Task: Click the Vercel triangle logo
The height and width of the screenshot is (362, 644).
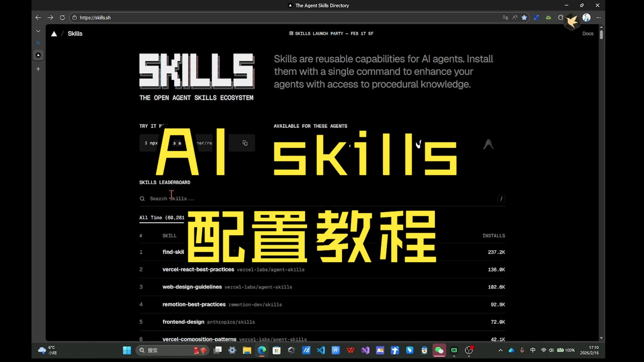Action: pyautogui.click(x=54, y=34)
